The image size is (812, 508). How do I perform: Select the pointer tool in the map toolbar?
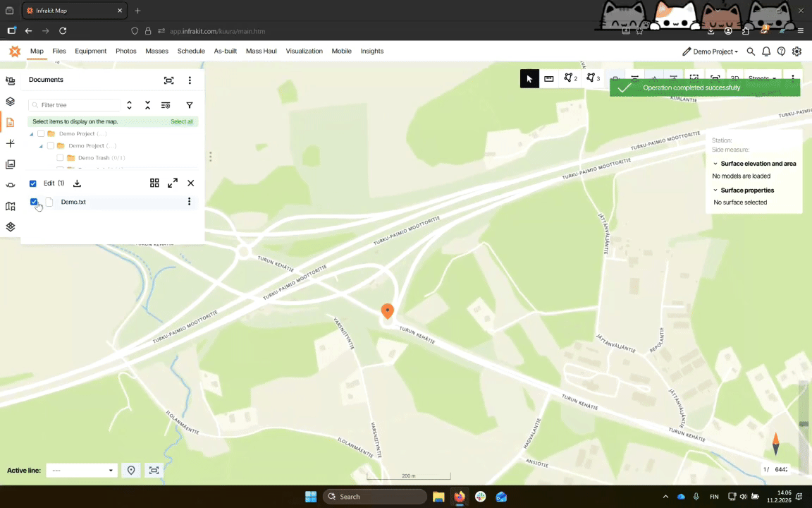pyautogui.click(x=529, y=79)
